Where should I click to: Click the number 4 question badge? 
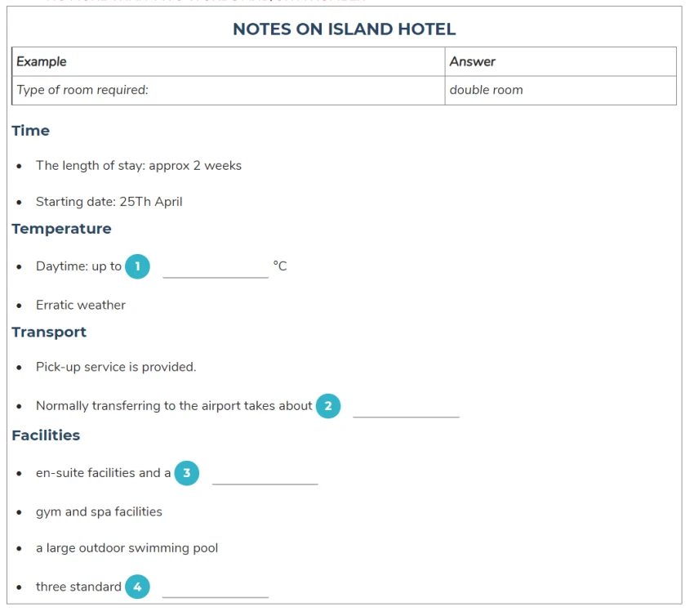point(137,587)
